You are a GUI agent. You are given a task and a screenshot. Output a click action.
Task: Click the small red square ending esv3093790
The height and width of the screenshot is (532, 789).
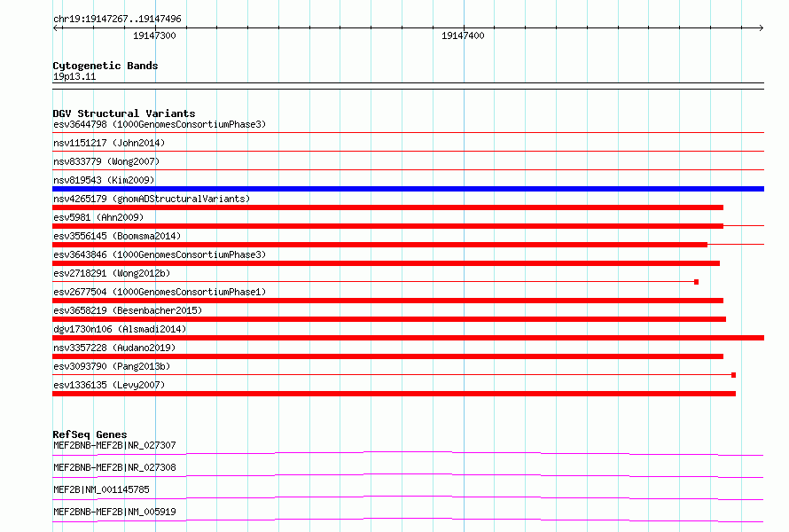point(734,375)
